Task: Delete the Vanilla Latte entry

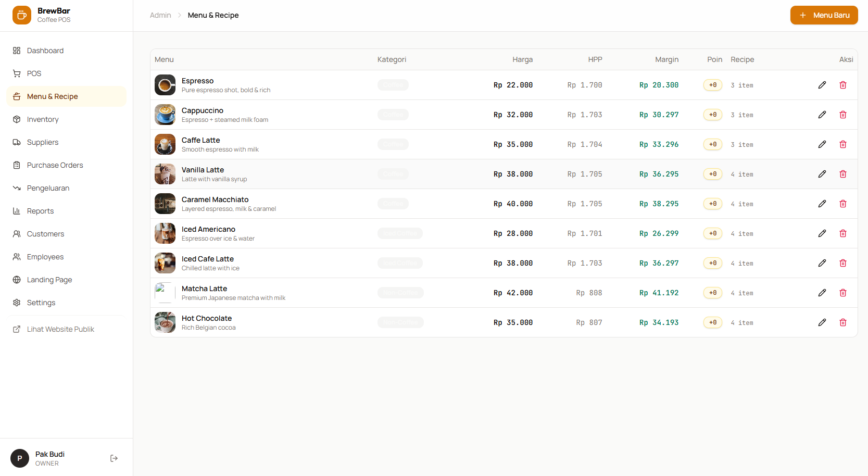Action: pos(843,174)
